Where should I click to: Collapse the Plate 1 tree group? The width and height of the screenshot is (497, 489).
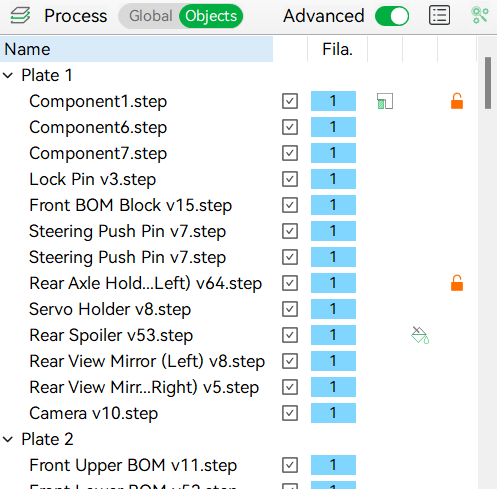[8, 75]
